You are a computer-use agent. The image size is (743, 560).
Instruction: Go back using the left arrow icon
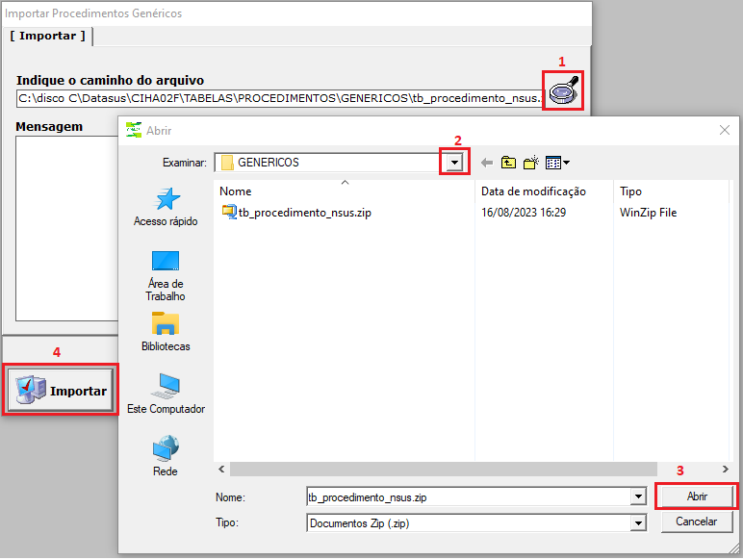(x=487, y=163)
